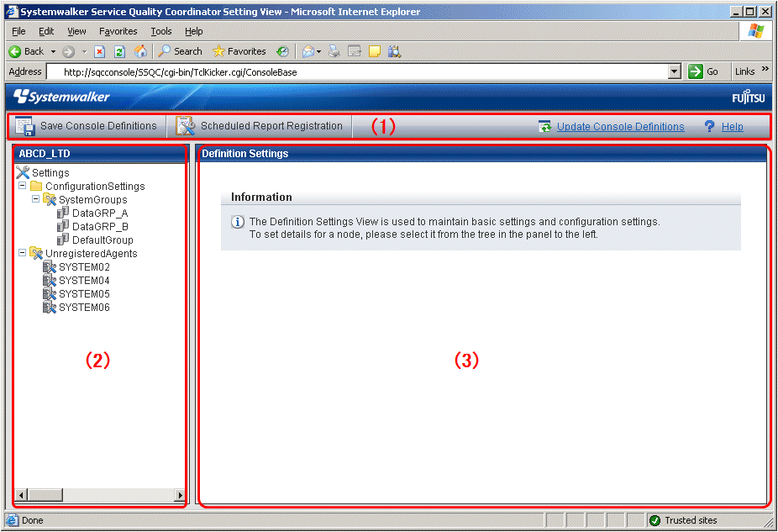Select SYSTEM06 under UnregisteredAgents
Image resolution: width=778 pixels, height=532 pixels.
pos(84,308)
